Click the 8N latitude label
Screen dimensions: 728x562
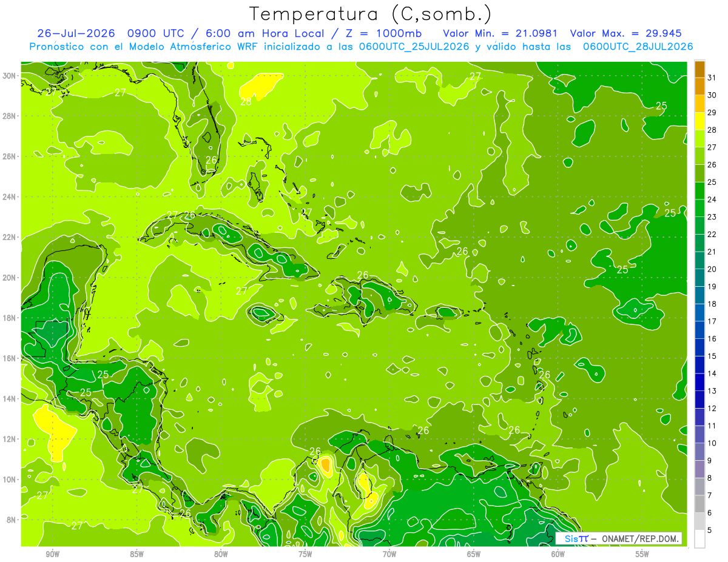[x=10, y=520]
